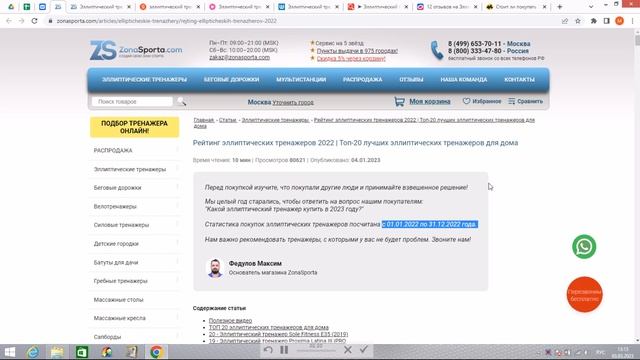The height and width of the screenshot is (360, 640).
Task: Click the browser address bar
Action: click(302, 21)
